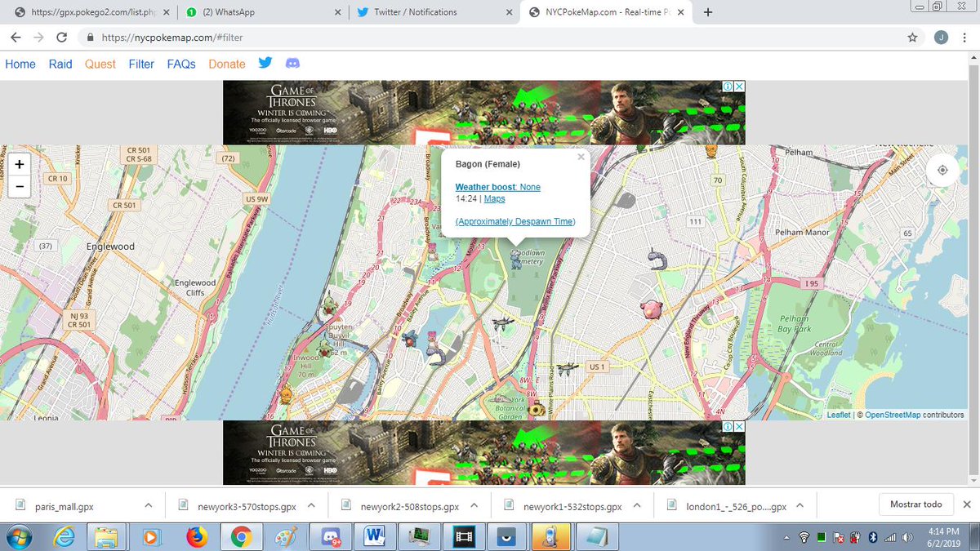This screenshot has width=980, height=551.
Task: Select the blue Gible marker on map
Action: [409, 338]
